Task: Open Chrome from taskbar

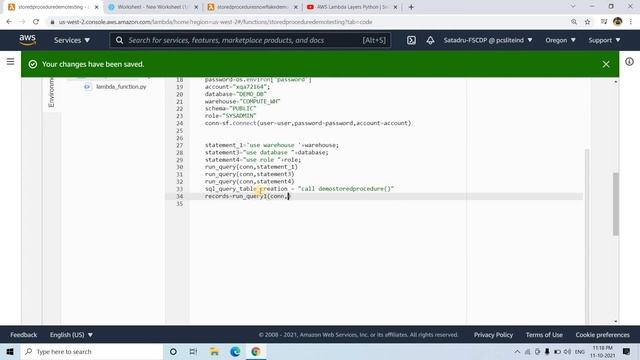Action: pos(256,351)
